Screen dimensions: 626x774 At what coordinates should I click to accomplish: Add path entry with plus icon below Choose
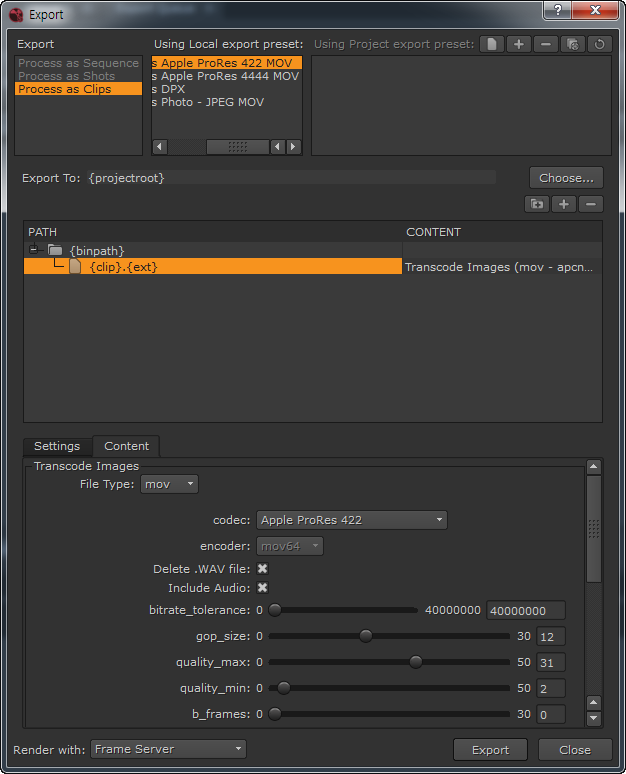click(x=564, y=204)
